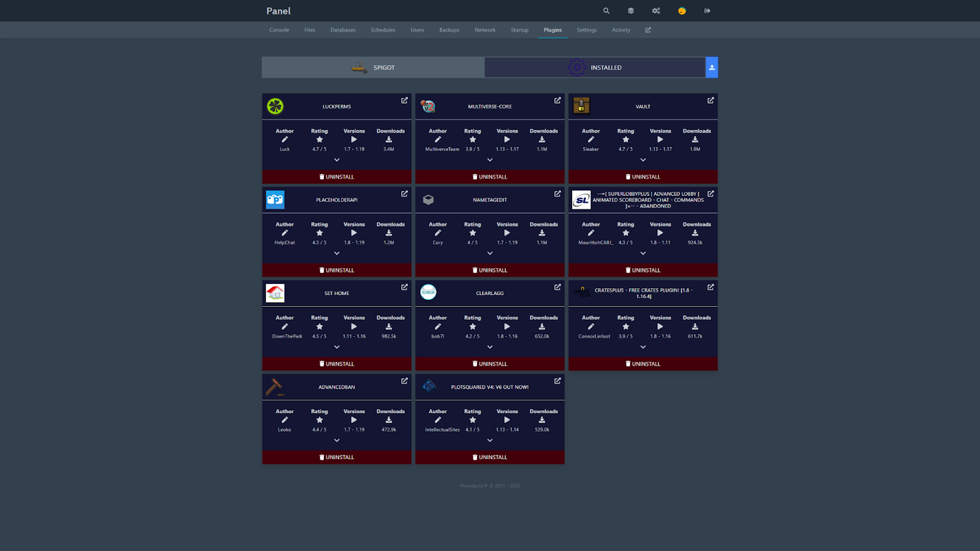This screenshot has height=551, width=980.
Task: Open the account avatar icon
Action: 682,11
